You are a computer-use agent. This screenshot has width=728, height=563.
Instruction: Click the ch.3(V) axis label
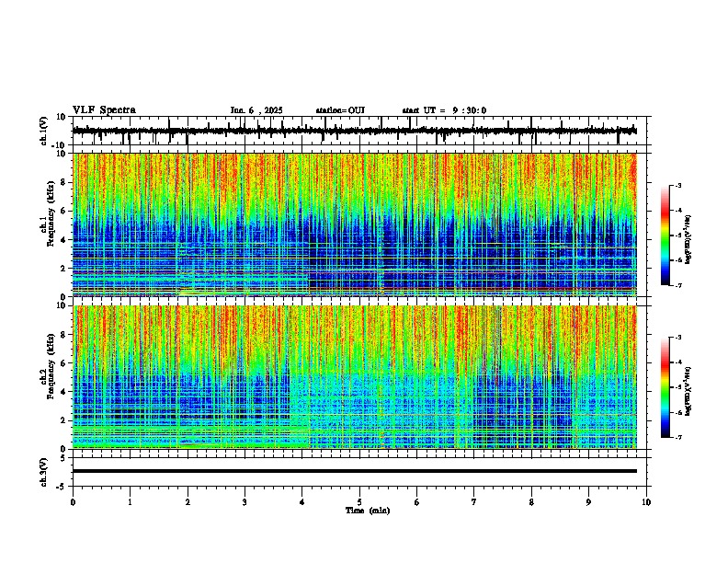click(x=44, y=472)
